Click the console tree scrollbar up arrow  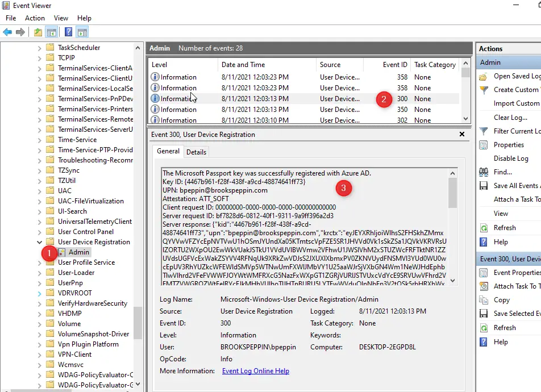pos(138,48)
